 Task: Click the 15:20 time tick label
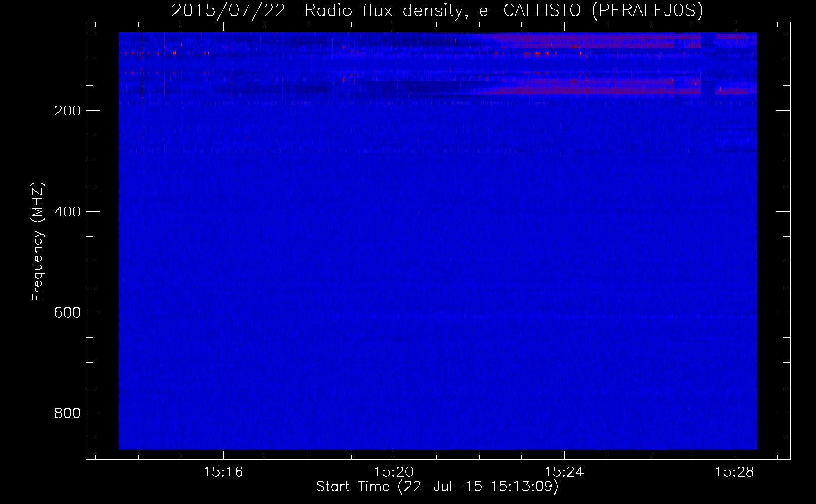coord(393,472)
